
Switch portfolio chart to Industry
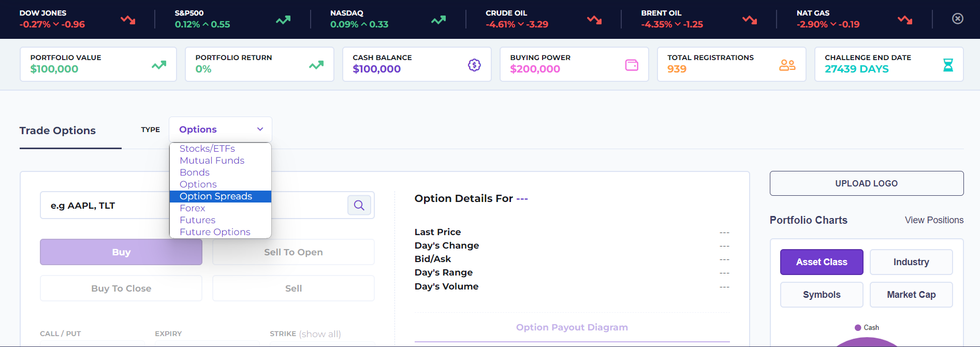click(911, 262)
